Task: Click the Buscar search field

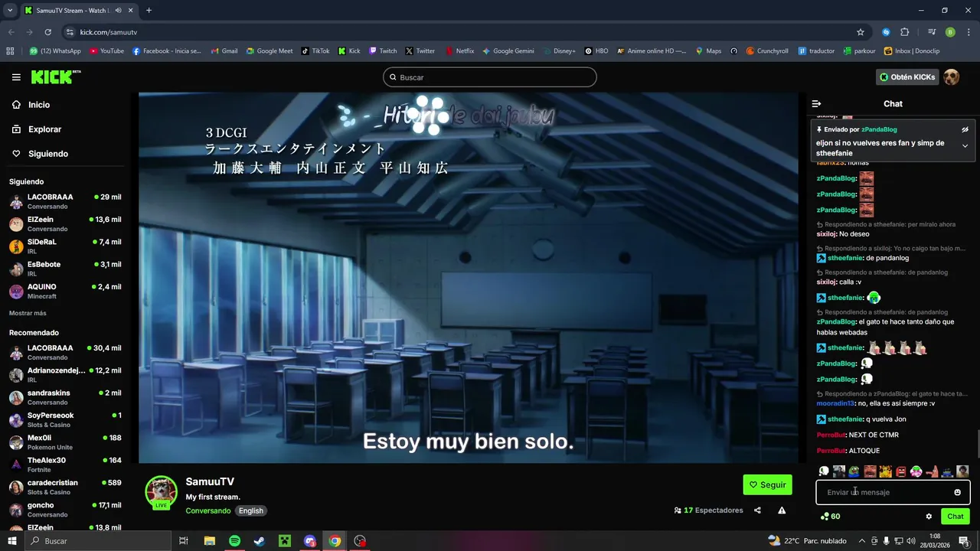Action: pyautogui.click(x=489, y=77)
